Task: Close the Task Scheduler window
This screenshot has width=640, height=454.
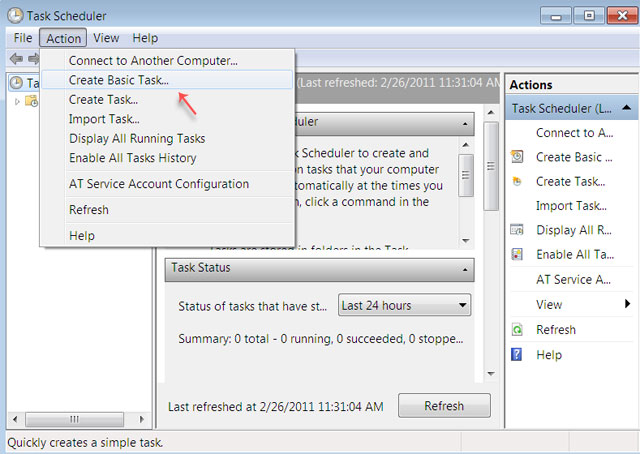Action: [622, 16]
